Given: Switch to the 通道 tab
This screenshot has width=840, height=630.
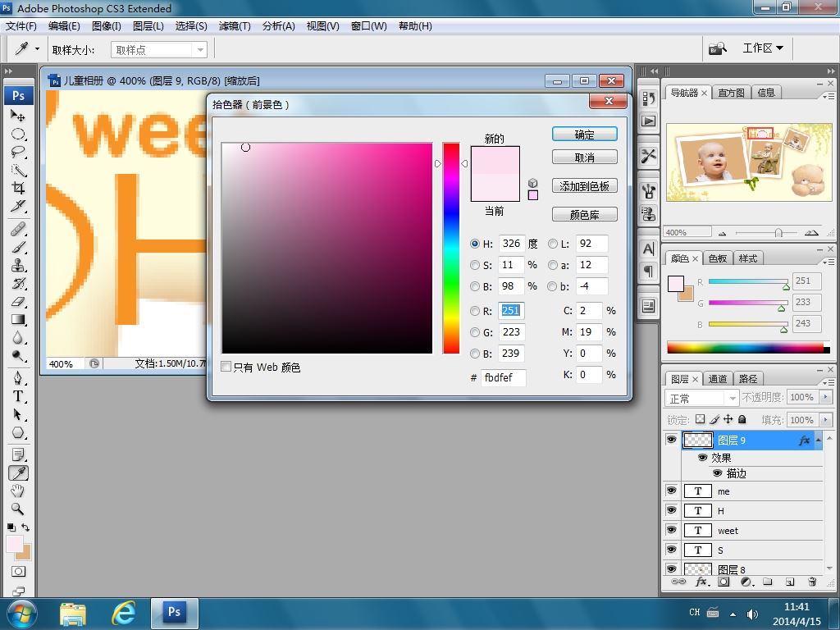Looking at the screenshot, I should coord(718,379).
